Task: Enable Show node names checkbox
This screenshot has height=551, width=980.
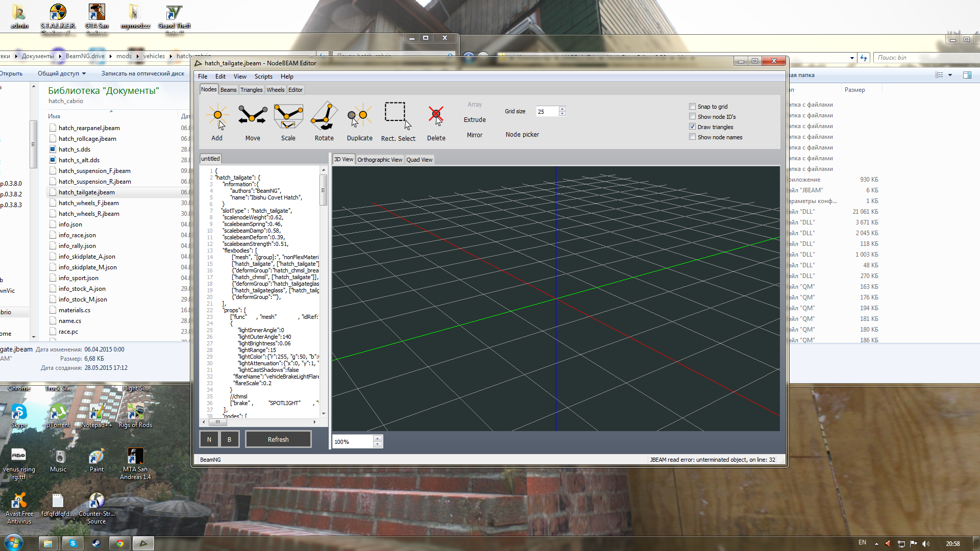Action: 692,137
